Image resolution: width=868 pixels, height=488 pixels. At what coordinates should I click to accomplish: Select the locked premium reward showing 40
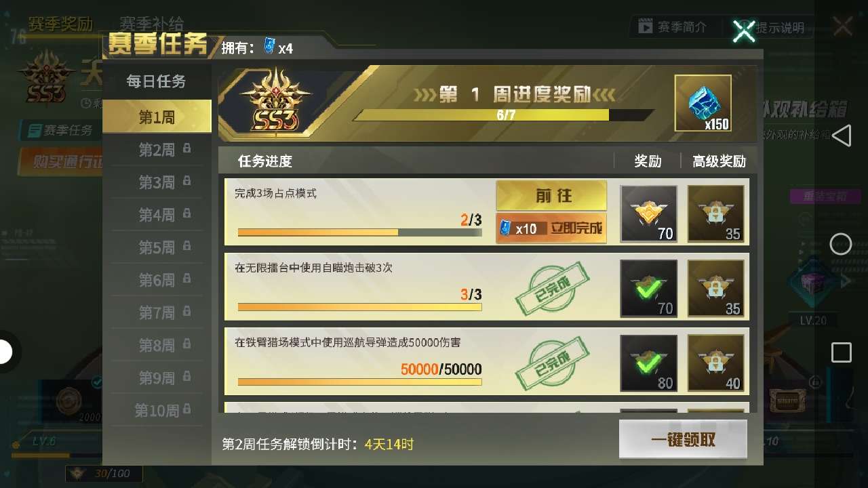pyautogui.click(x=716, y=363)
